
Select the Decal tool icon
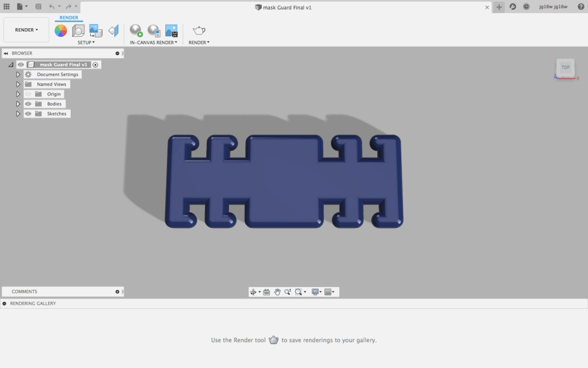point(96,30)
